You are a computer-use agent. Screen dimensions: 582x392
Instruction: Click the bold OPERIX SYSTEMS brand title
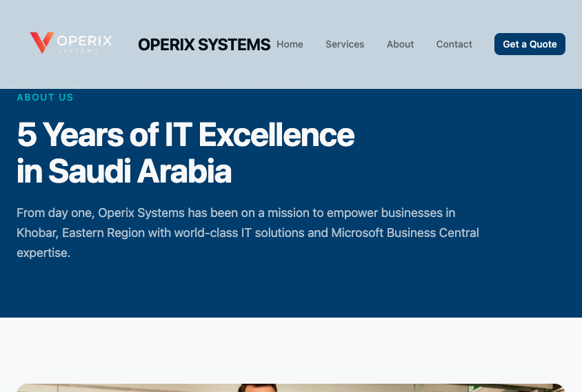[x=203, y=45]
